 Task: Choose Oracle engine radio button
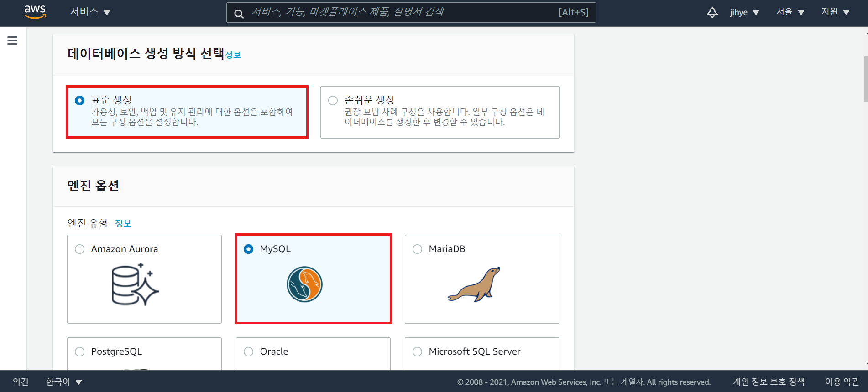point(249,351)
